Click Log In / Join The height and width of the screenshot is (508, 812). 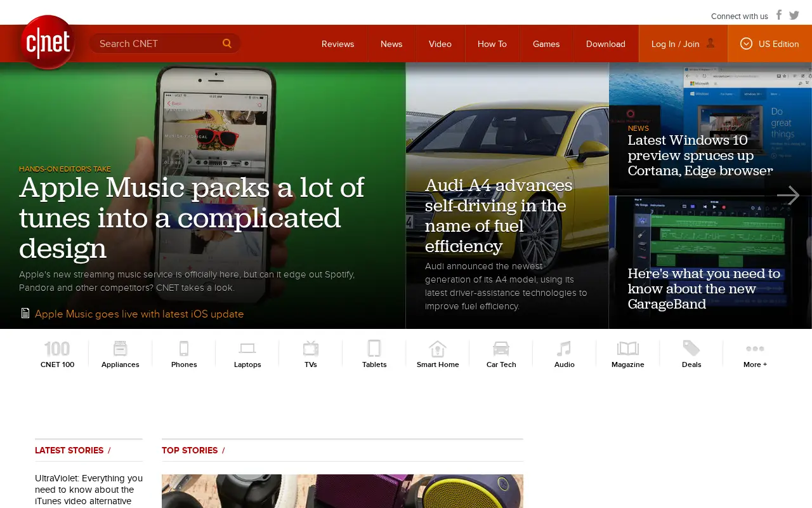(683, 44)
